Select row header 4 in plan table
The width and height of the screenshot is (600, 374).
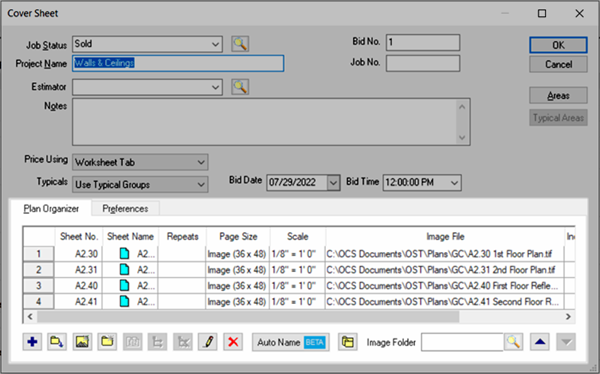click(38, 301)
